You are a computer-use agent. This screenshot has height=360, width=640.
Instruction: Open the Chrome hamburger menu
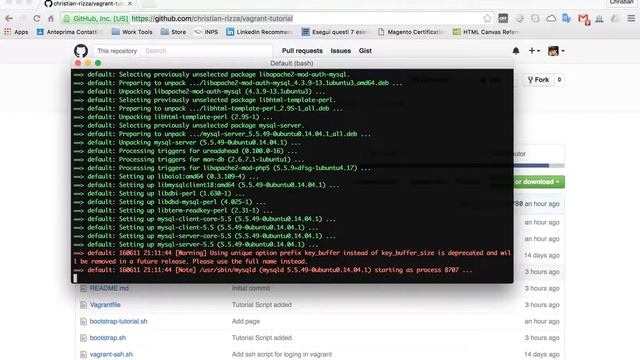pos(631,18)
